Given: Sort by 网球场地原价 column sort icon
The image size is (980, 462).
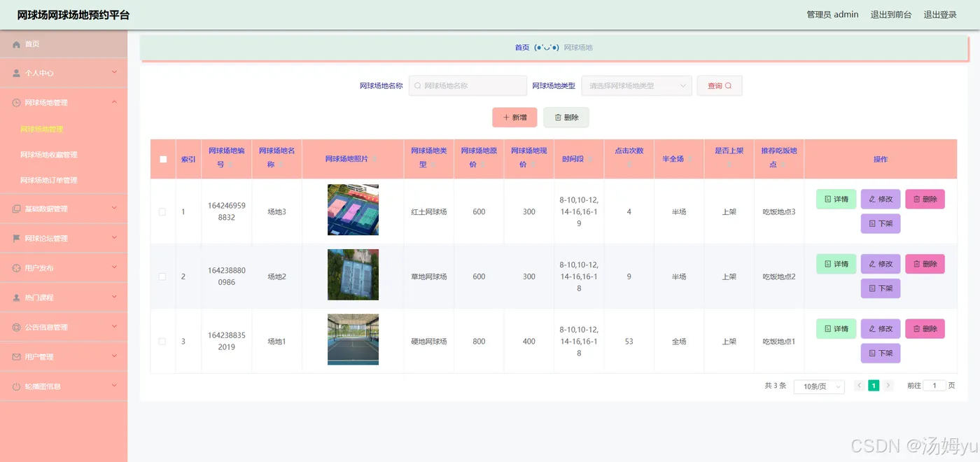Looking at the screenshot, I should coord(483,165).
